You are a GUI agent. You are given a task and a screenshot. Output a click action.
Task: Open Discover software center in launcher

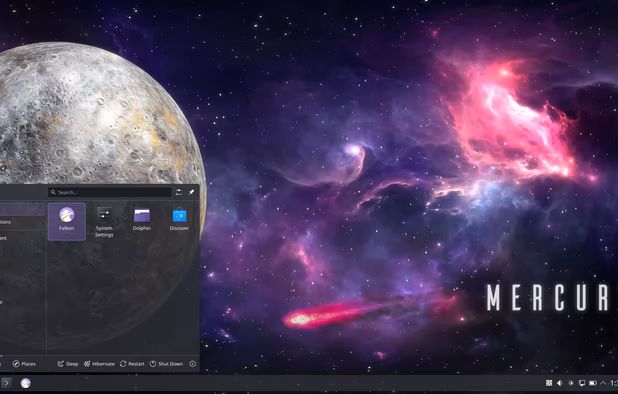point(179,220)
